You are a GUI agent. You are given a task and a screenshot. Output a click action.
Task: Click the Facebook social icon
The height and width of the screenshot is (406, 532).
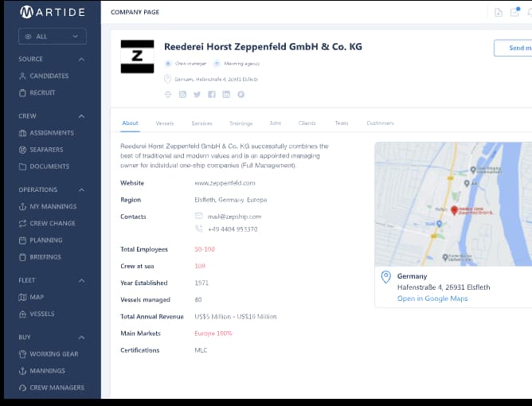pos(212,94)
